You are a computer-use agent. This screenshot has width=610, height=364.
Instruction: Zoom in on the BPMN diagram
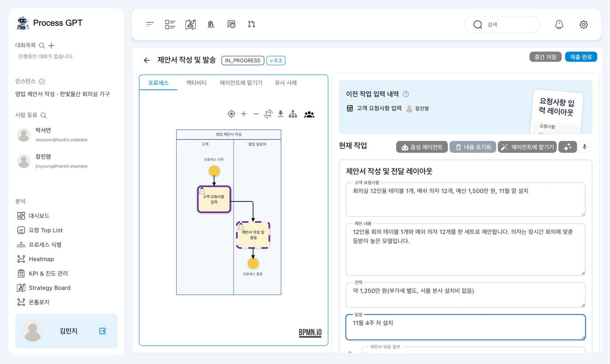tap(244, 114)
